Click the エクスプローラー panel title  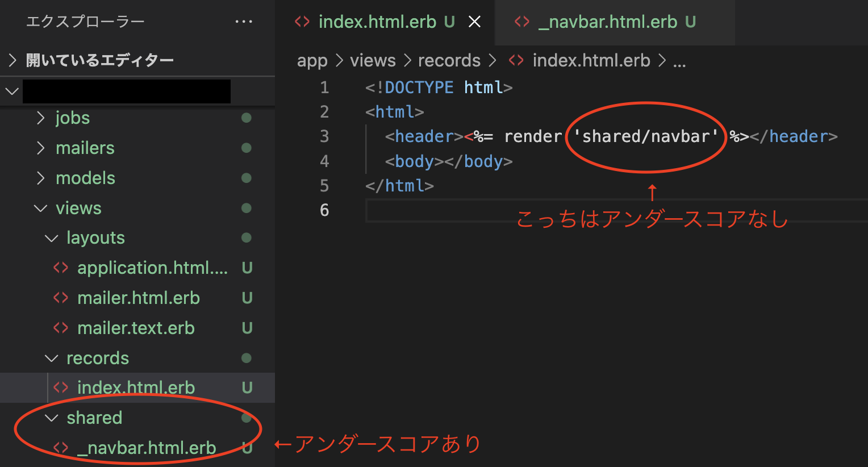[x=85, y=22]
